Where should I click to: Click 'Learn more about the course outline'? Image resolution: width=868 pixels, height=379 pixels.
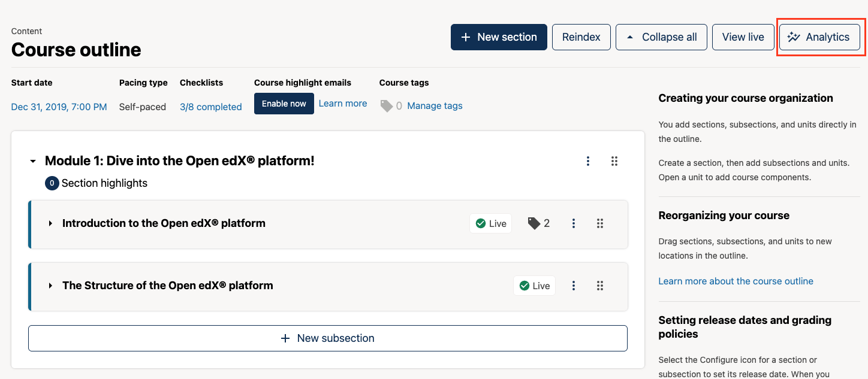(736, 281)
